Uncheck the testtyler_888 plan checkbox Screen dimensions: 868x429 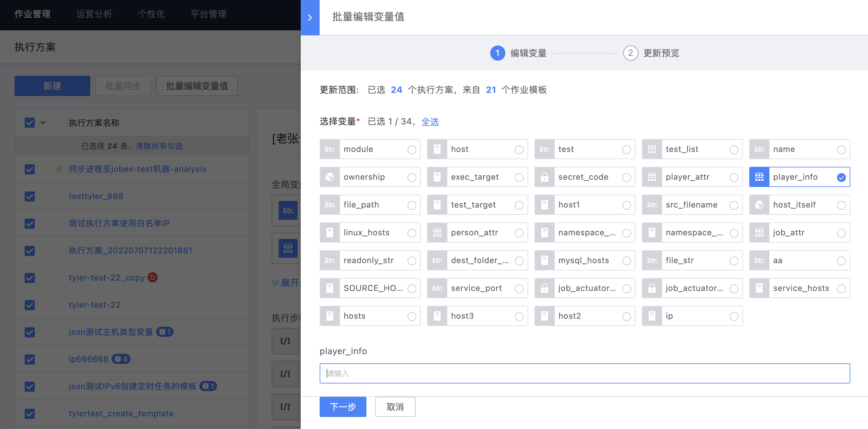pyautogui.click(x=30, y=196)
